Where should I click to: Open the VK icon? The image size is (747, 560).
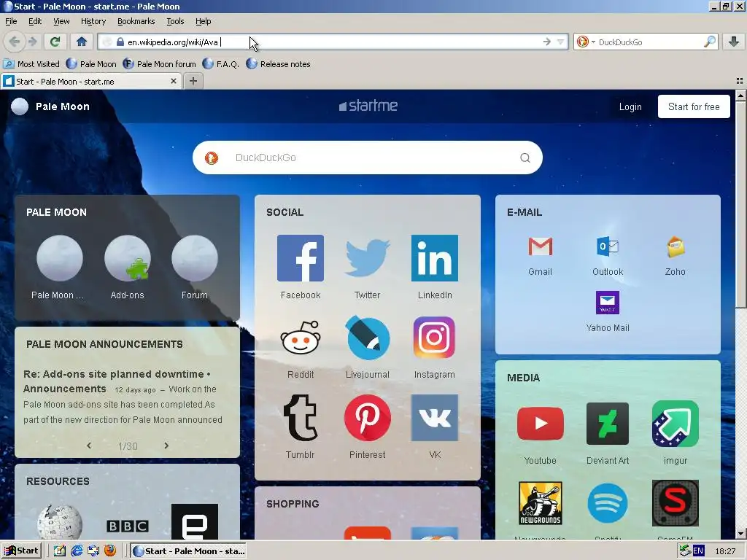click(x=435, y=418)
